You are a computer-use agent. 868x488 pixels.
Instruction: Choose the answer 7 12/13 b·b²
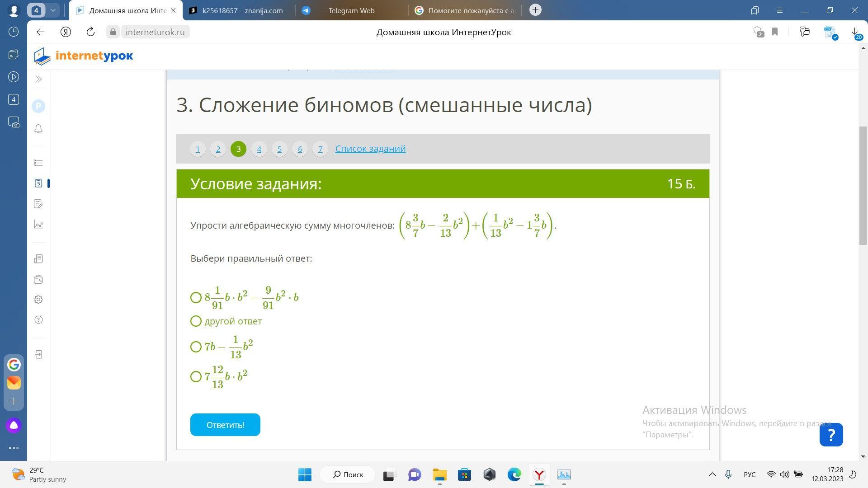(196, 376)
